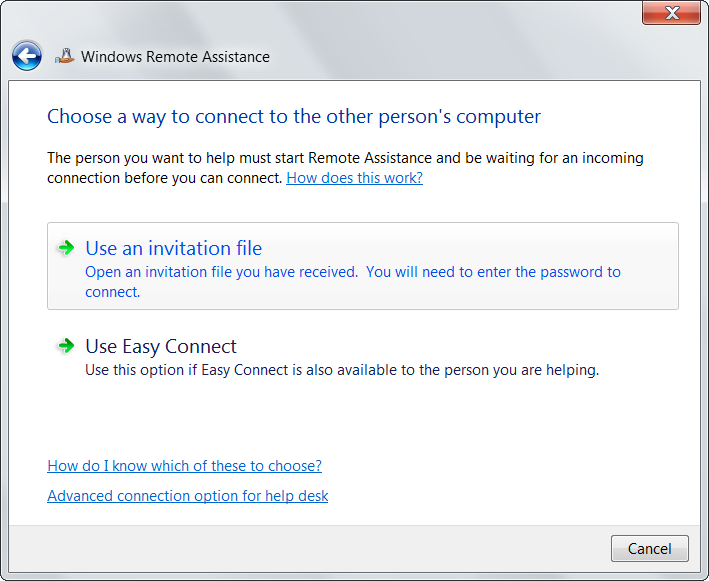Click the blank space right of 'Use Easy Connect'
The image size is (709, 581).
450,347
